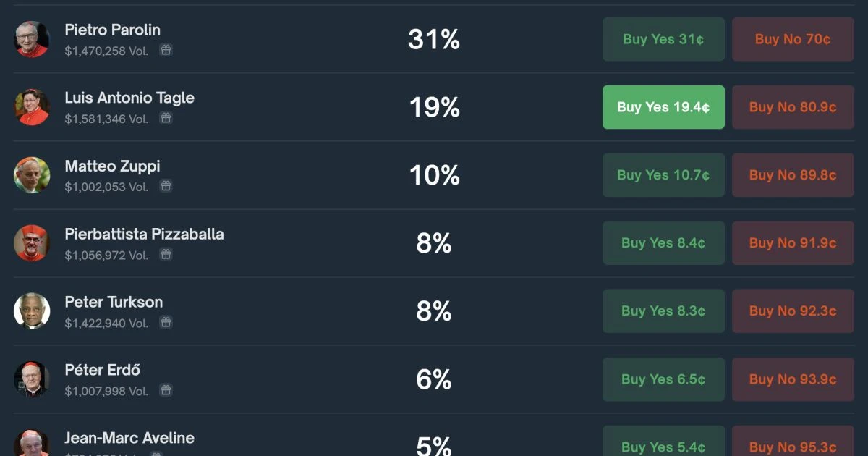Image resolution: width=868 pixels, height=456 pixels.
Task: Open Pietro Parolin's avatar photo
Action: click(x=32, y=39)
